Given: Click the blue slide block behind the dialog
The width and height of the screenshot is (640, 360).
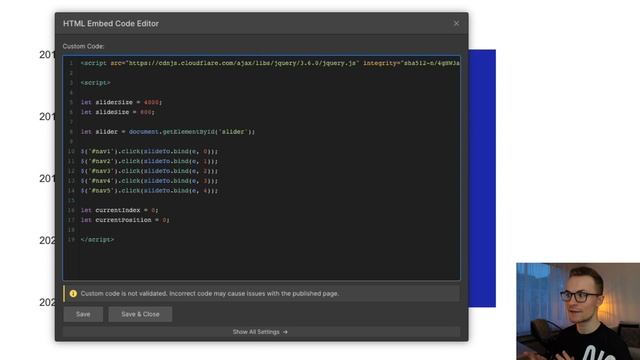Looking at the screenshot, I should (482, 178).
